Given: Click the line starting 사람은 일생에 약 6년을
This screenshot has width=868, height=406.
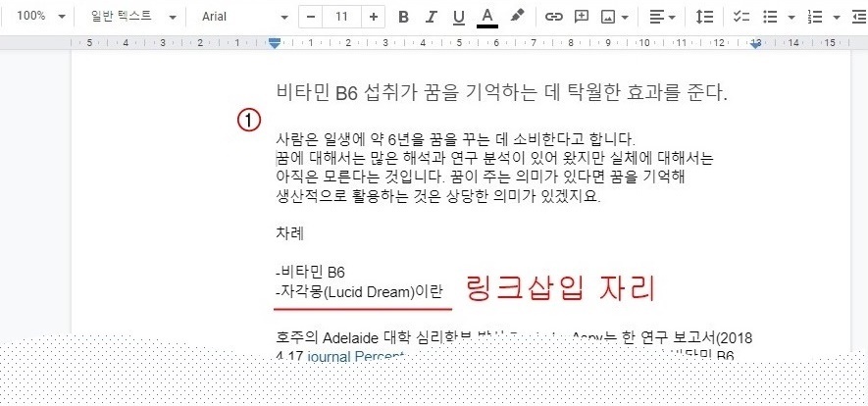Looking at the screenshot, I should click(456, 138).
